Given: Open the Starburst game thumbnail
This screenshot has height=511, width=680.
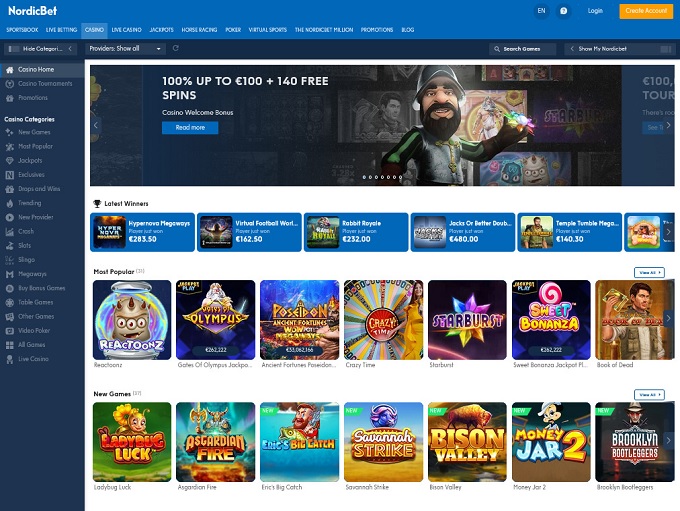Looking at the screenshot, I should click(x=467, y=320).
